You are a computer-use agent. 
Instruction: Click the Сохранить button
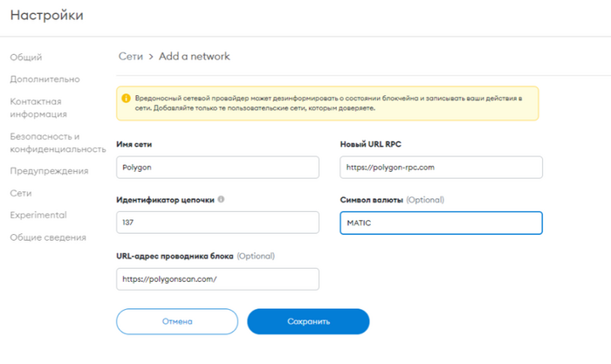(308, 321)
